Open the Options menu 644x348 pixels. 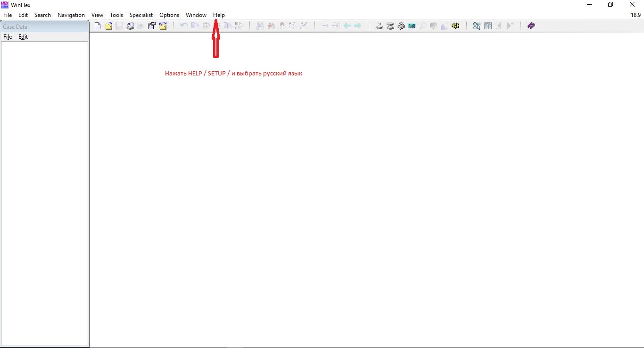click(169, 15)
